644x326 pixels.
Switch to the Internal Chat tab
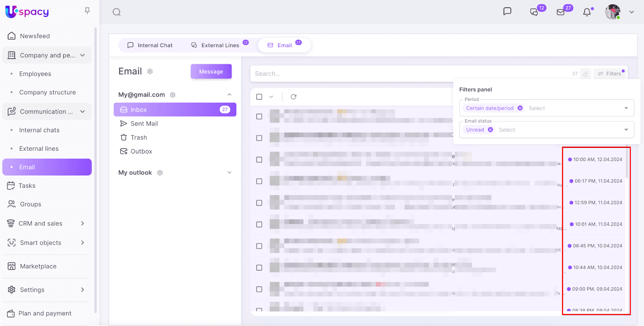pyautogui.click(x=150, y=45)
